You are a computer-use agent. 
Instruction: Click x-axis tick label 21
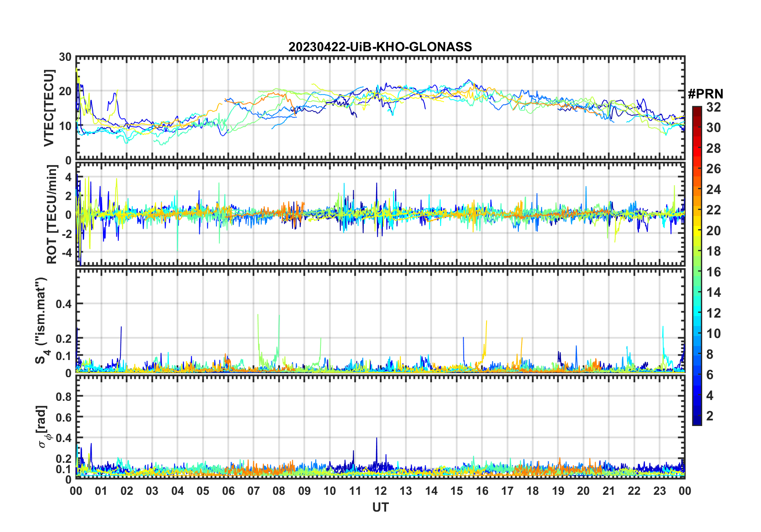[609, 491]
